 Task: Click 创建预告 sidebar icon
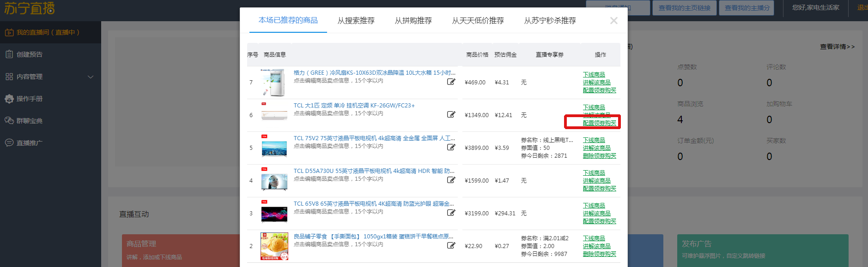pyautogui.click(x=9, y=54)
